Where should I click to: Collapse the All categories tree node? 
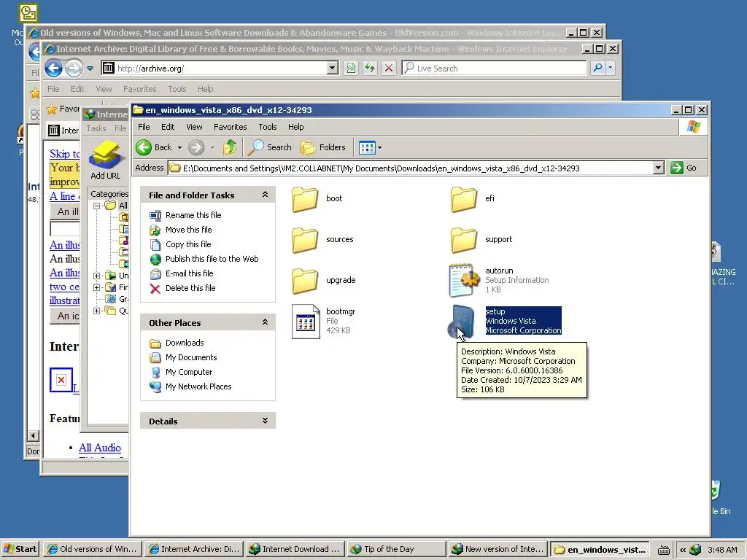97,206
